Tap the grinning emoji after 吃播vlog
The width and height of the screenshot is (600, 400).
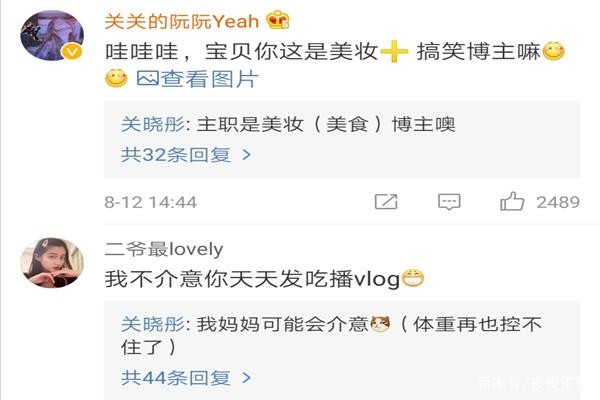point(412,279)
